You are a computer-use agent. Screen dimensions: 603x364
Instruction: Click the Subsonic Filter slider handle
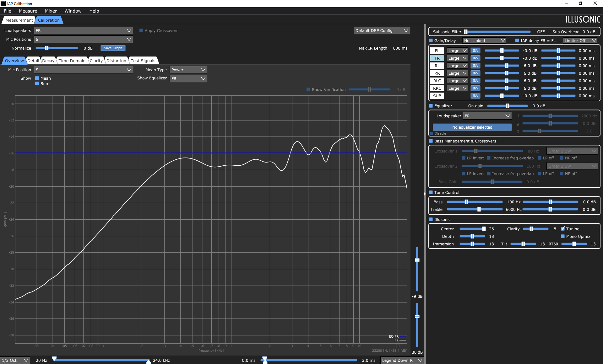(x=466, y=32)
